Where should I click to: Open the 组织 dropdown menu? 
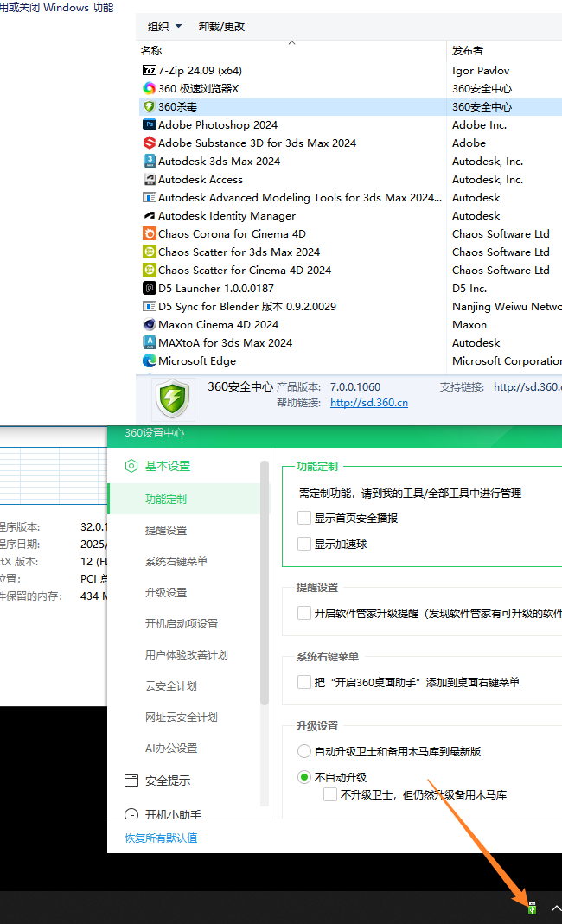164,26
